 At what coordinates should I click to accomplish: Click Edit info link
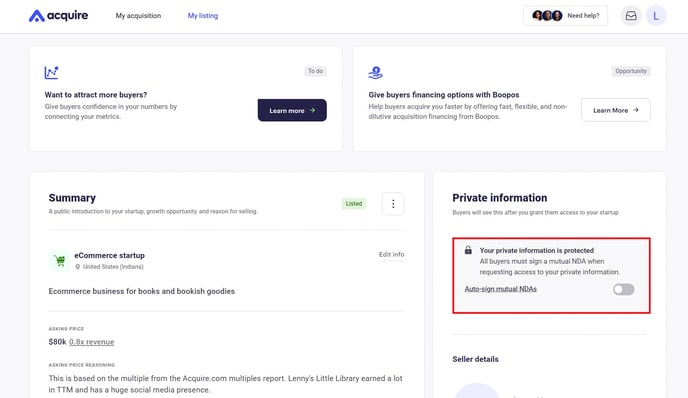pyautogui.click(x=391, y=255)
